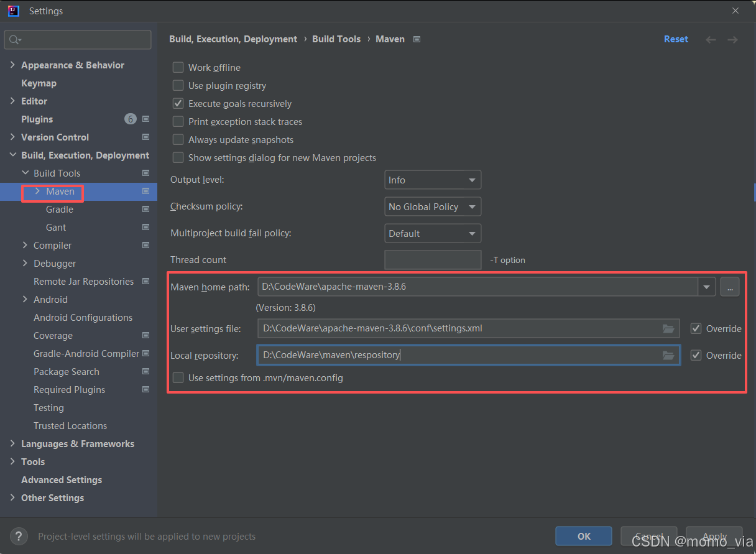756x554 pixels.
Task: Uncheck Execute goals recursively
Action: click(x=178, y=103)
